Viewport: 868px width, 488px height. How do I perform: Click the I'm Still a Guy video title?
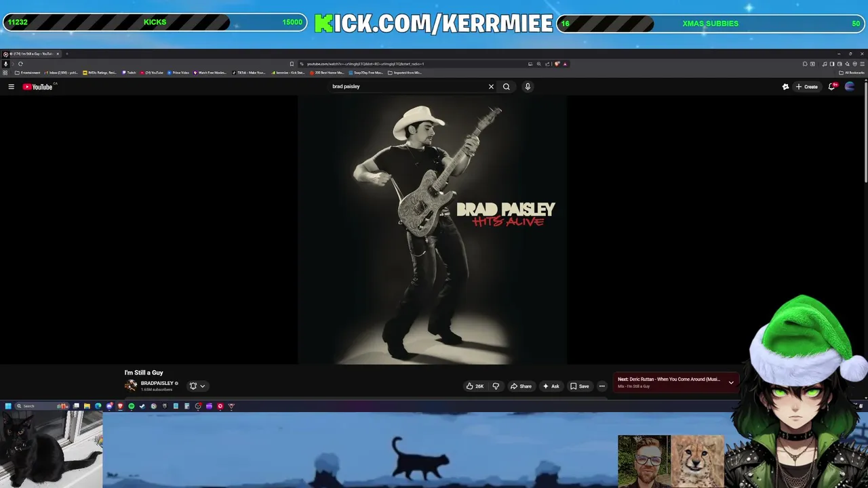coord(144,373)
